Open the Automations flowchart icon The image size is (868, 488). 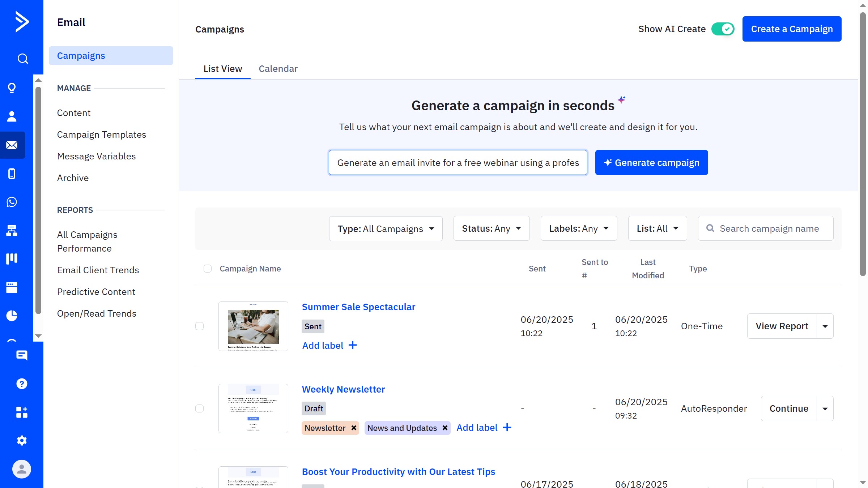coord(12,230)
